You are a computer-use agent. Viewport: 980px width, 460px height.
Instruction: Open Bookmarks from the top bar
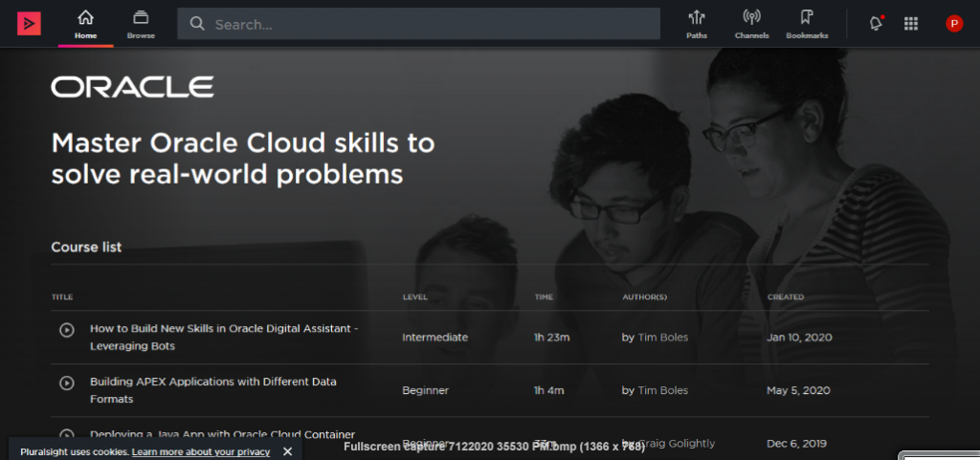(807, 25)
